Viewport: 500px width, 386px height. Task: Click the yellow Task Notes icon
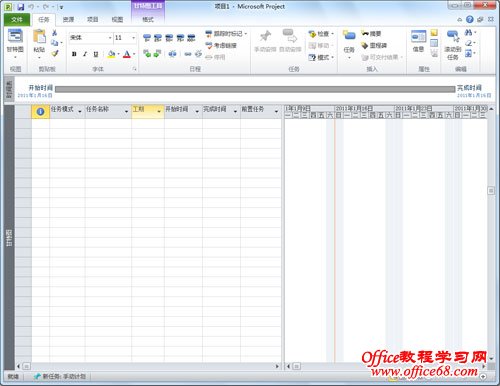pos(434,33)
